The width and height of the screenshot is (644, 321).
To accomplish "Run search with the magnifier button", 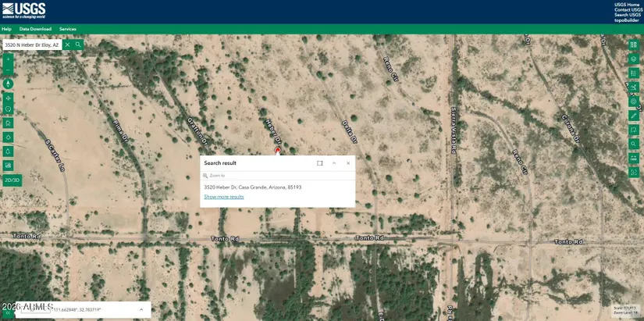I will (78, 45).
